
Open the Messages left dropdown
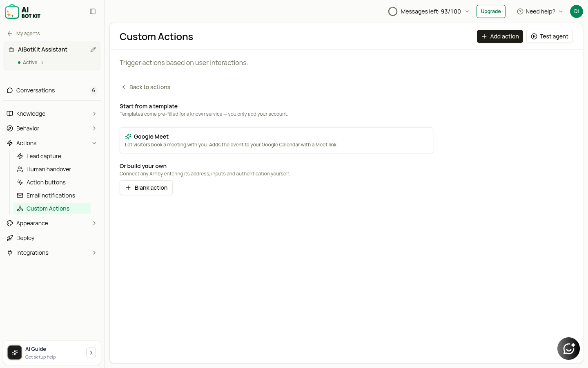coord(429,11)
